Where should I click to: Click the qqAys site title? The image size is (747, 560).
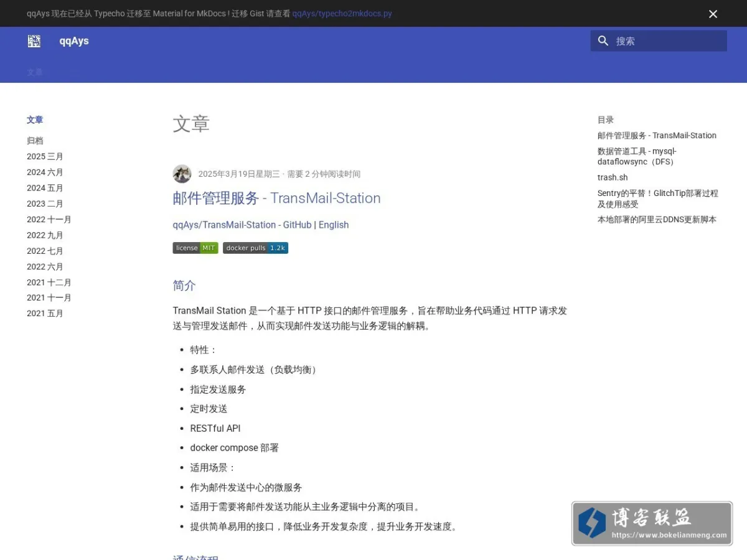click(x=74, y=41)
